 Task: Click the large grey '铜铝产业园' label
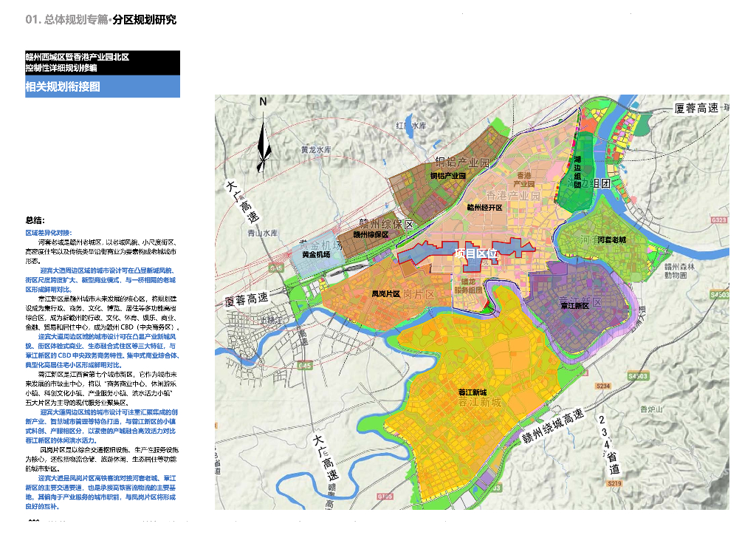(x=462, y=163)
